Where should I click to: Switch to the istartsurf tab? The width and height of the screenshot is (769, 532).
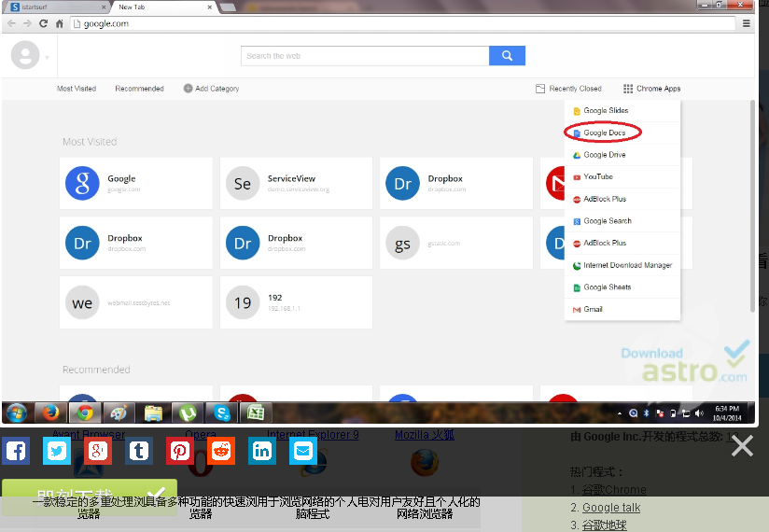tap(59, 7)
